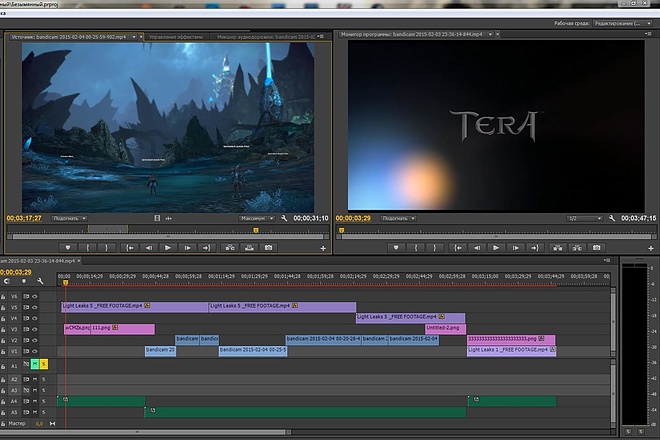Go to In point in Source monitor

(x=130, y=248)
